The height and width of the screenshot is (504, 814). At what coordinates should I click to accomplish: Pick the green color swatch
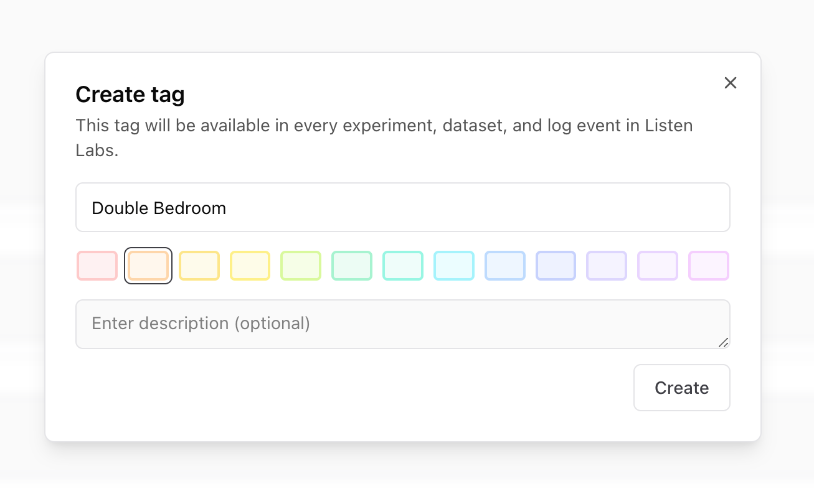[x=352, y=266]
